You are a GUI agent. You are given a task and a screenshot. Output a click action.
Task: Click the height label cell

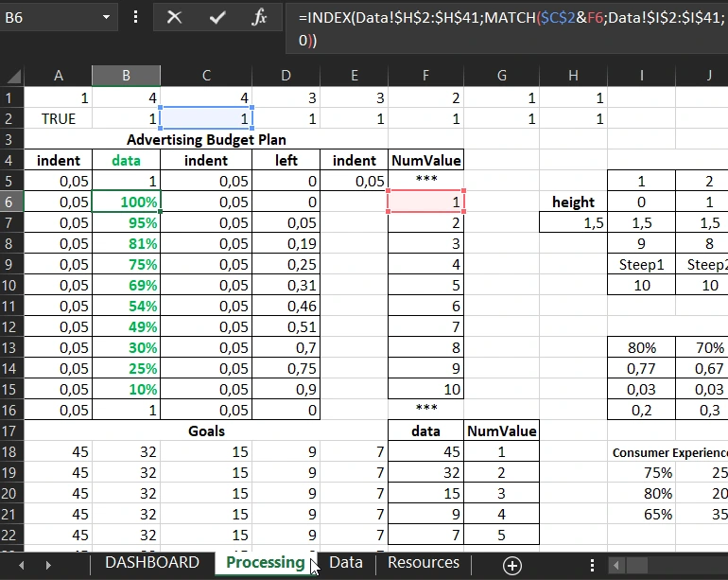pos(573,202)
